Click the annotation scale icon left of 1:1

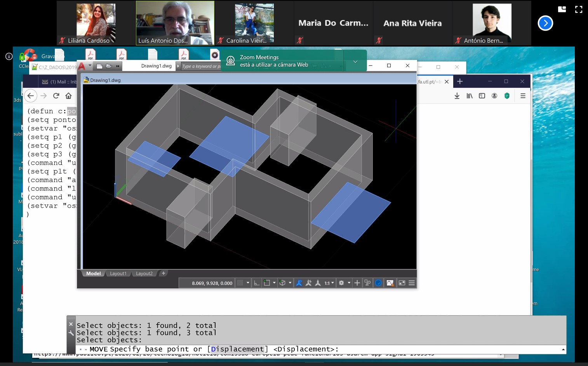[x=318, y=283]
